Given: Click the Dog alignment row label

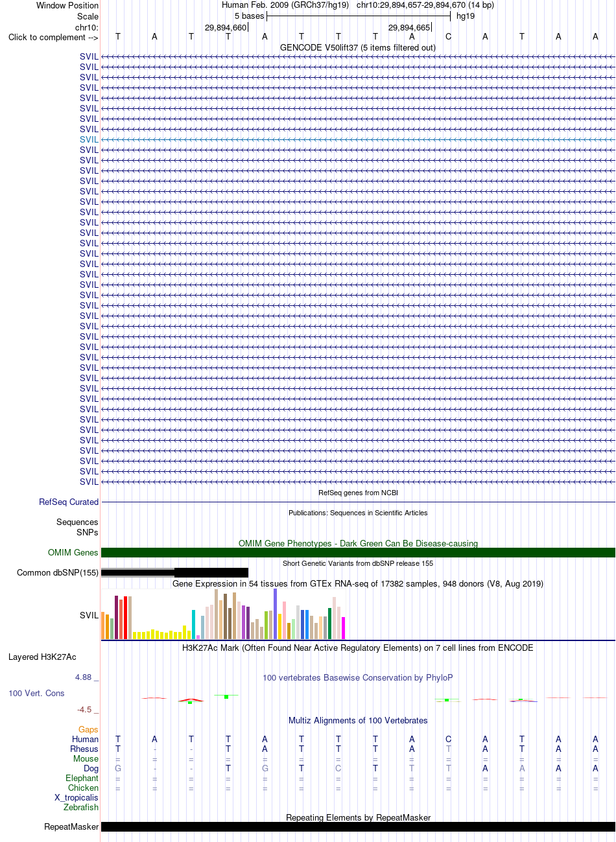Looking at the screenshot, I should pos(91,768).
